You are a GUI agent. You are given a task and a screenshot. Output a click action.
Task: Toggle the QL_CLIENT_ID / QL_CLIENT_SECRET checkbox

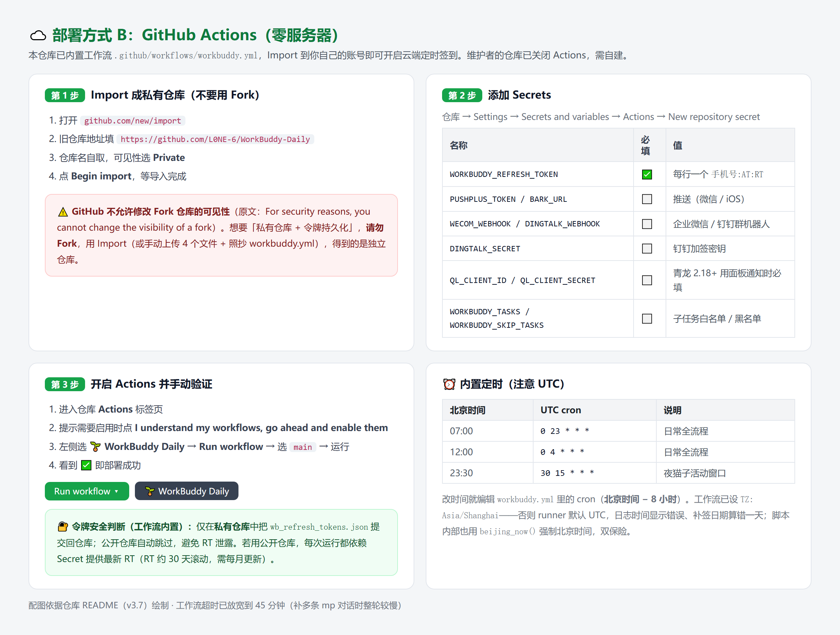click(x=647, y=280)
